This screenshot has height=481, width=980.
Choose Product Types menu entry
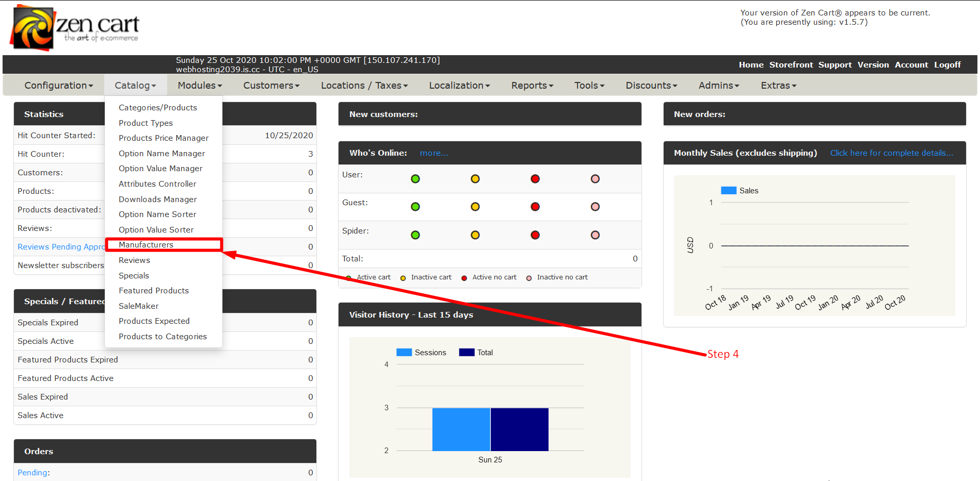[146, 123]
